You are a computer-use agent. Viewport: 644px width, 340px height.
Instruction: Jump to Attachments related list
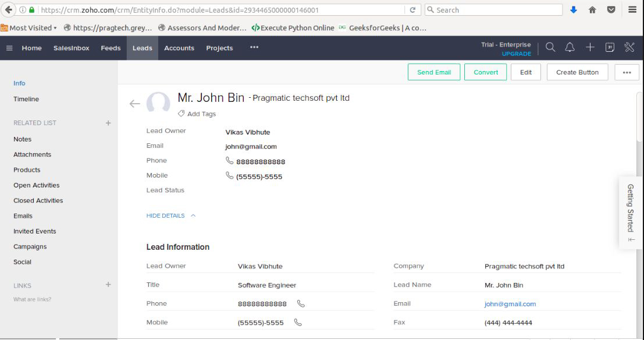pyautogui.click(x=32, y=155)
